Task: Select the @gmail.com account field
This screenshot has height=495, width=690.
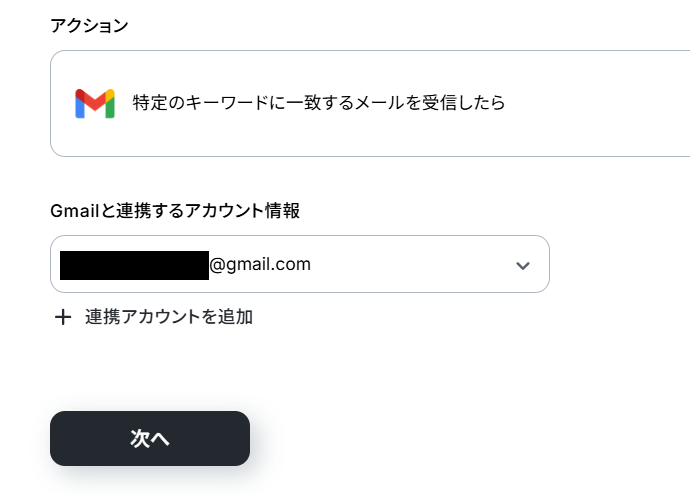Action: [x=300, y=264]
